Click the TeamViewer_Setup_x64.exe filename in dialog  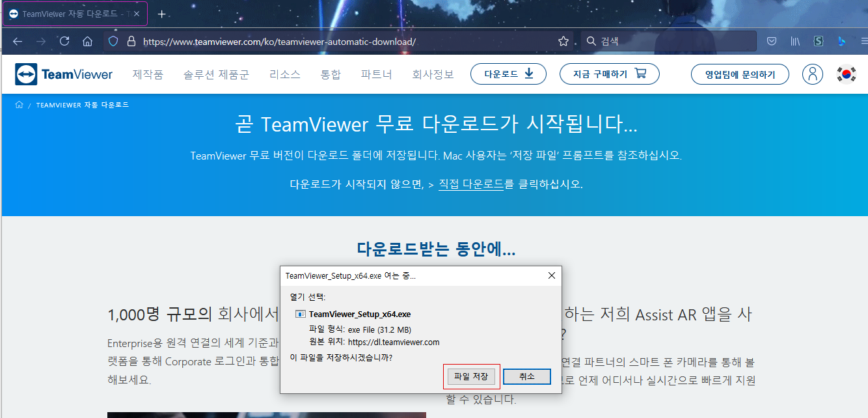pos(360,314)
